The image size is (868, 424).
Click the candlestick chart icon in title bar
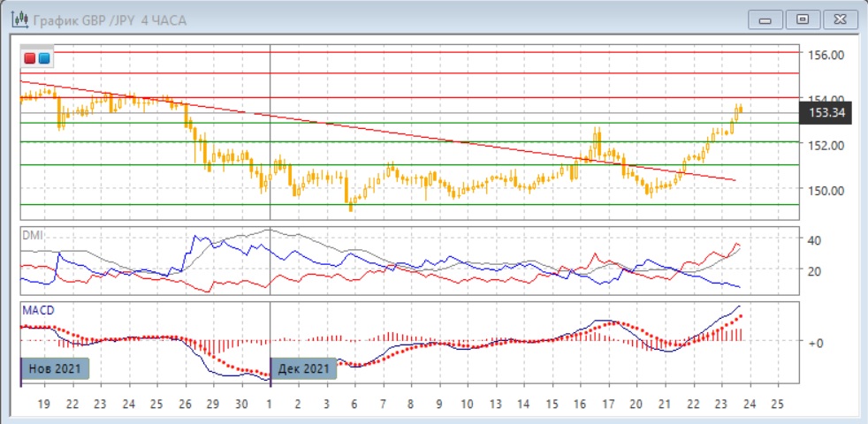click(x=18, y=19)
